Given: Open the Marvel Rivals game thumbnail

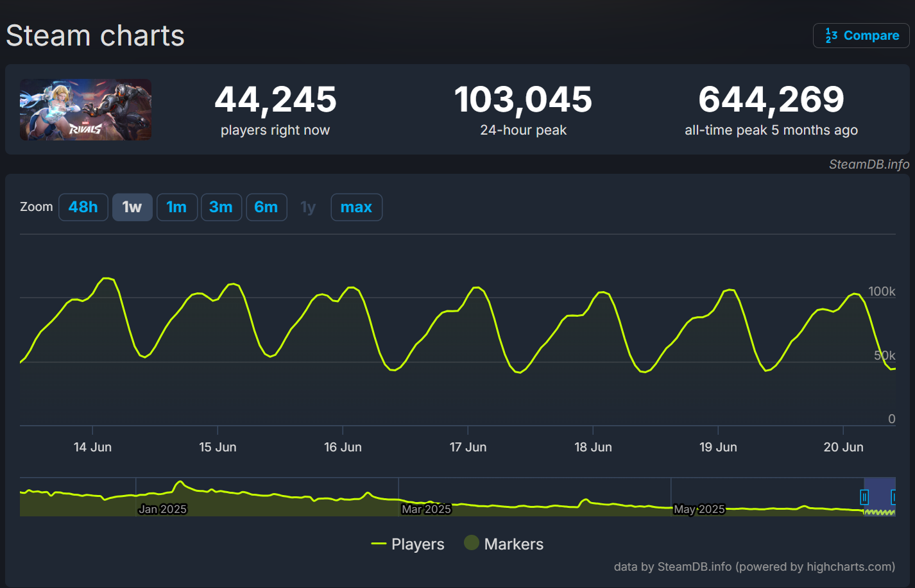Looking at the screenshot, I should [85, 110].
